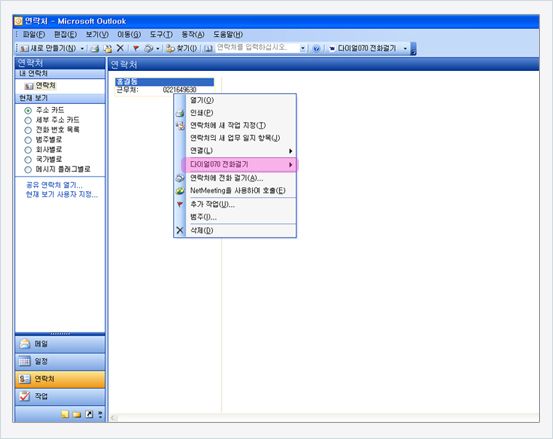This screenshot has width=553, height=439.
Task: Click the Notes icon in the navigation pane
Action: pos(65,415)
